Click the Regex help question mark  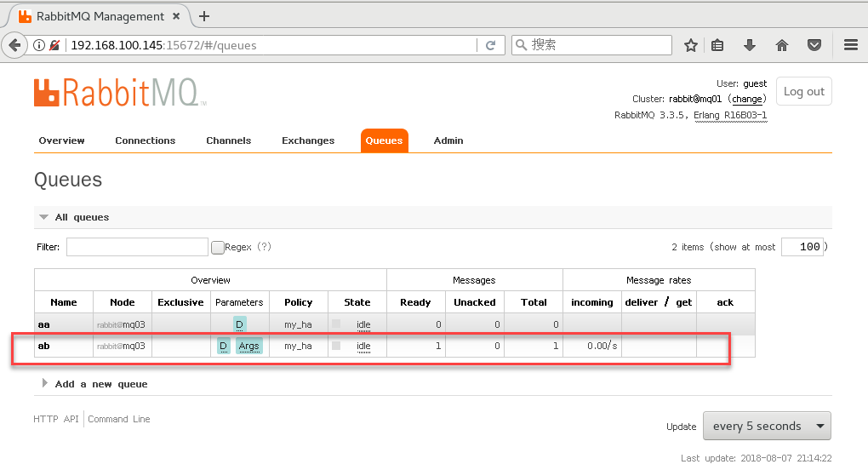(264, 247)
